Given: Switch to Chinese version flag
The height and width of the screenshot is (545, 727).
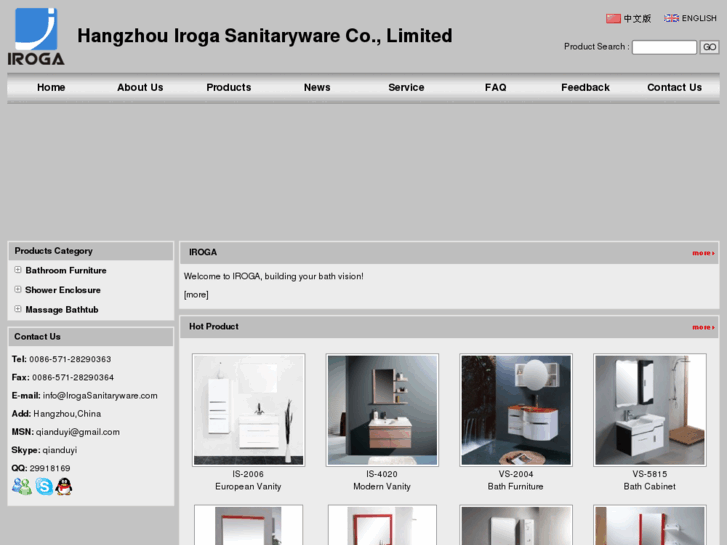Looking at the screenshot, I should pos(613,19).
